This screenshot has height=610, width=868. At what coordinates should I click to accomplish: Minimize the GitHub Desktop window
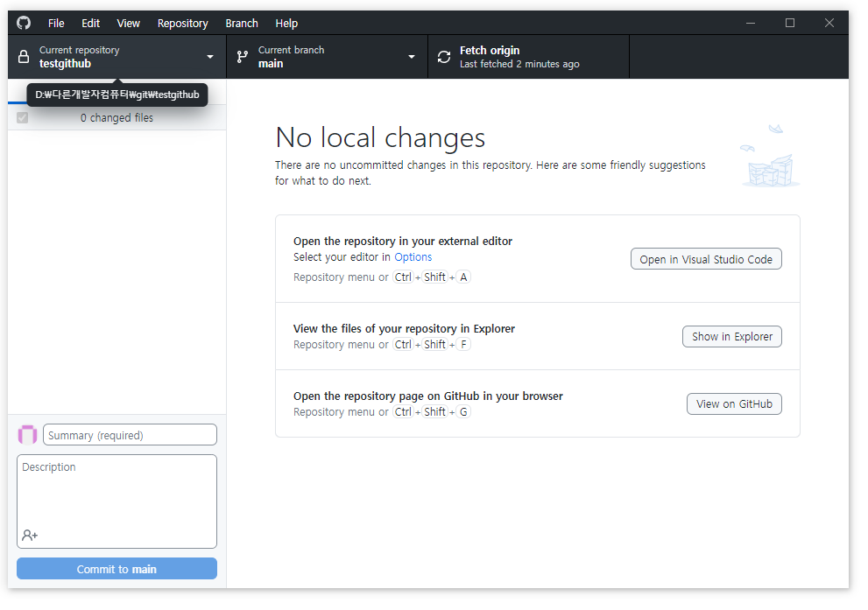(x=751, y=23)
